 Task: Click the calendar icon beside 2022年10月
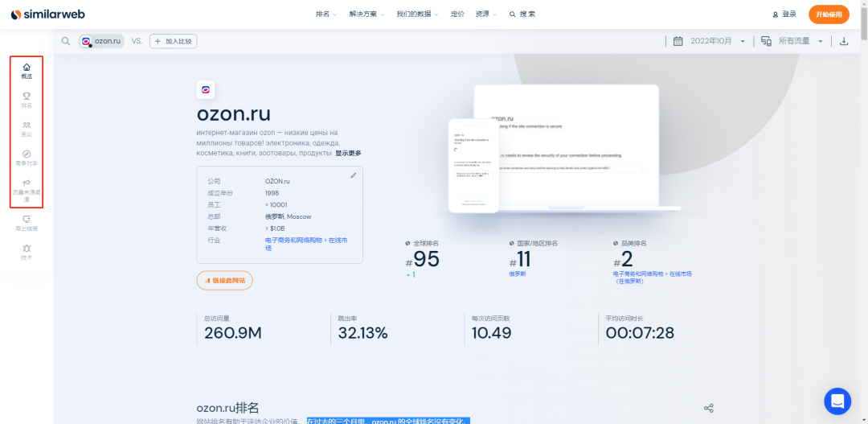coord(678,41)
